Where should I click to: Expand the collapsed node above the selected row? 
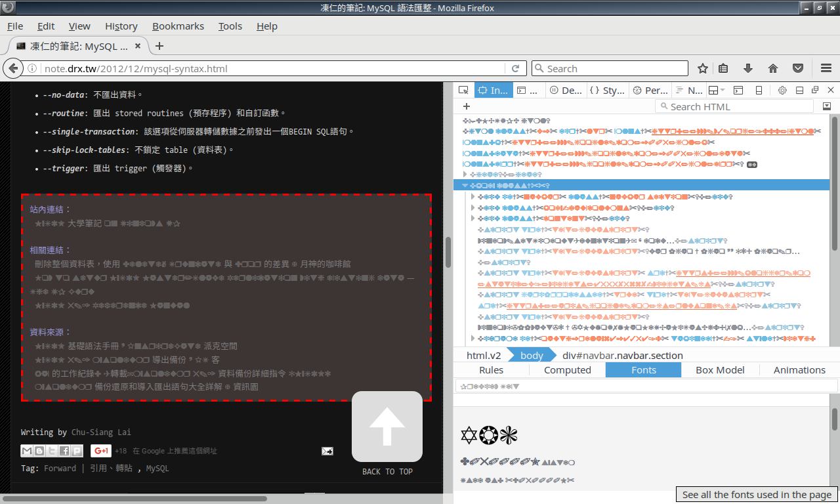click(x=465, y=175)
